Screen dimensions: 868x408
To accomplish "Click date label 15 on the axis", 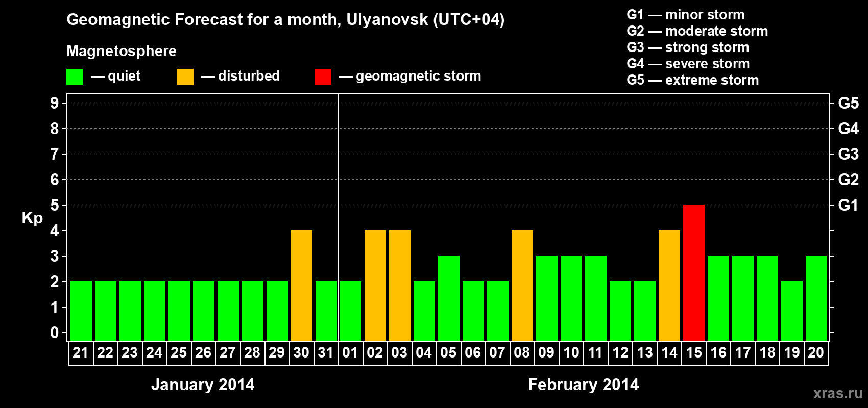I will point(694,352).
